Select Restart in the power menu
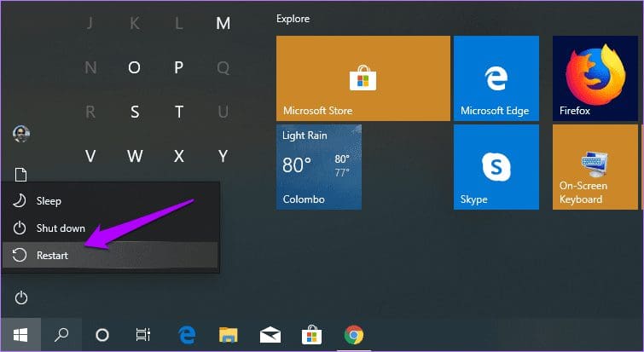 (x=110, y=255)
